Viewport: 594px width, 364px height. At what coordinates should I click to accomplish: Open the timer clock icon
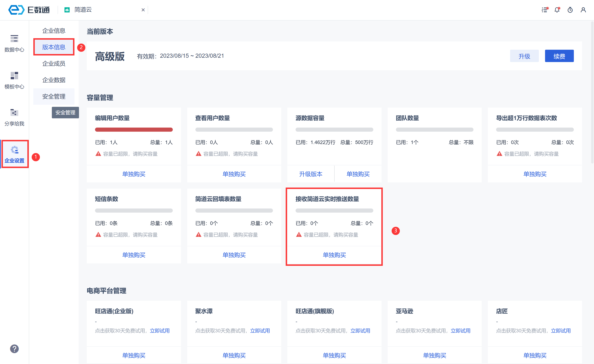click(570, 10)
